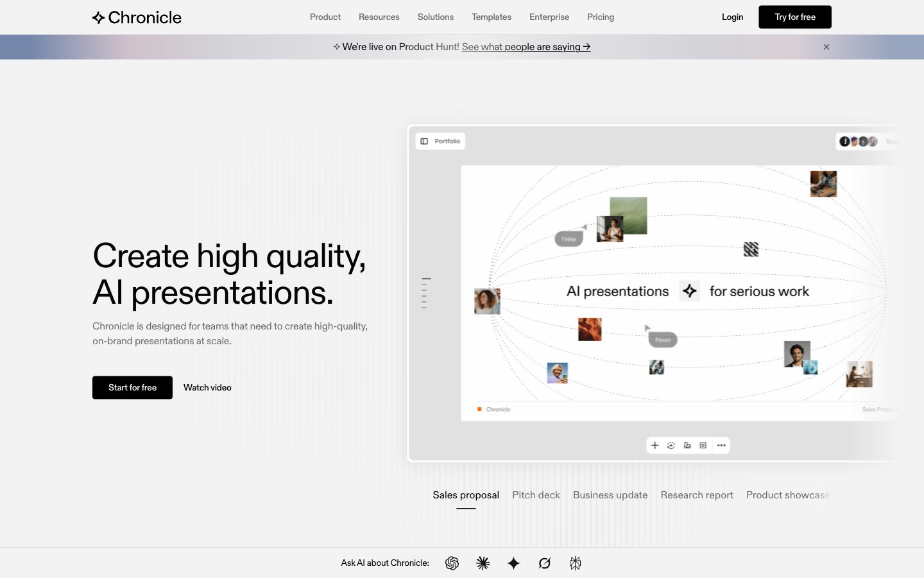This screenshot has width=924, height=578.
Task: Open the three-dot more menu in slide toolbar
Action: click(721, 445)
